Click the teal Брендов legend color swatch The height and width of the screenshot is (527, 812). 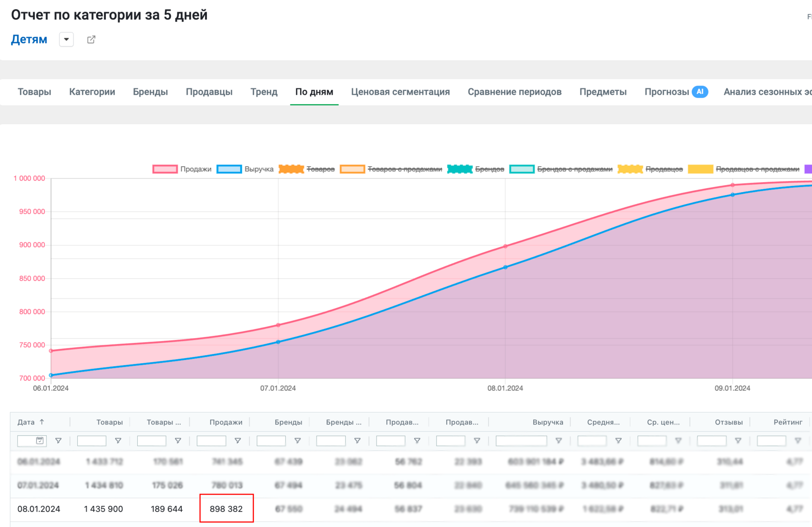(460, 169)
